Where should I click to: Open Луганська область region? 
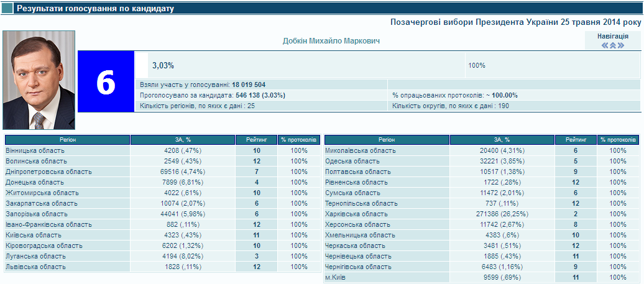(x=35, y=256)
